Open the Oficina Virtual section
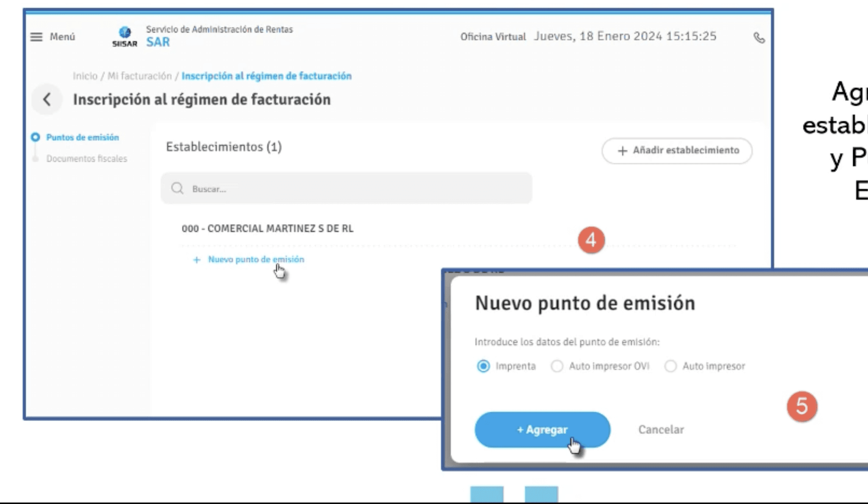The image size is (868, 504). pos(492,36)
